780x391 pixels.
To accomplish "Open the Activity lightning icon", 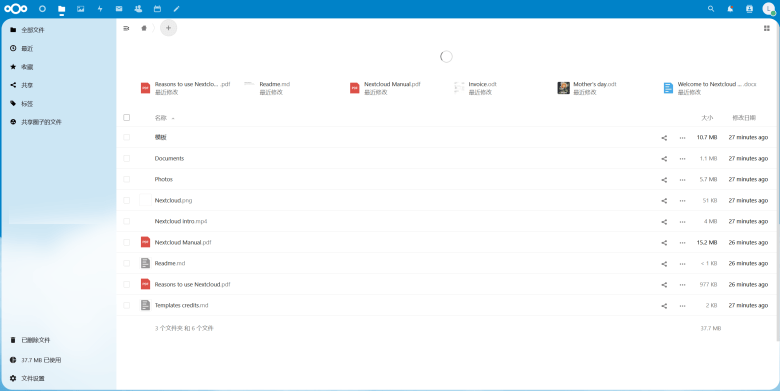I will (x=100, y=8).
